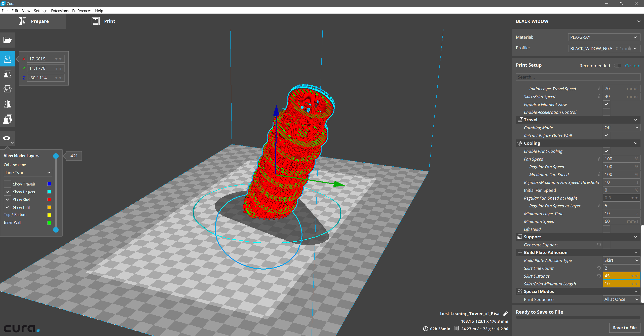Click info icon for Regular Fan Speed at Layer
The image size is (644, 336).
tap(599, 206)
